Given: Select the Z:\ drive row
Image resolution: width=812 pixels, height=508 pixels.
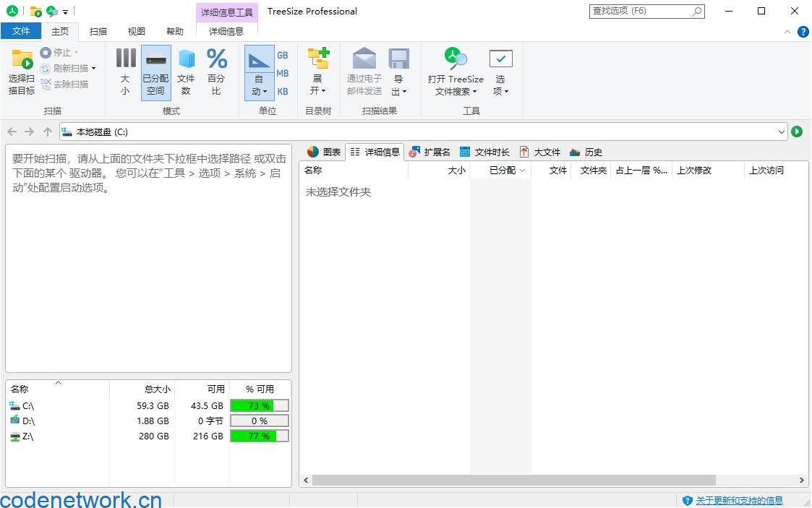Looking at the screenshot, I should point(149,436).
